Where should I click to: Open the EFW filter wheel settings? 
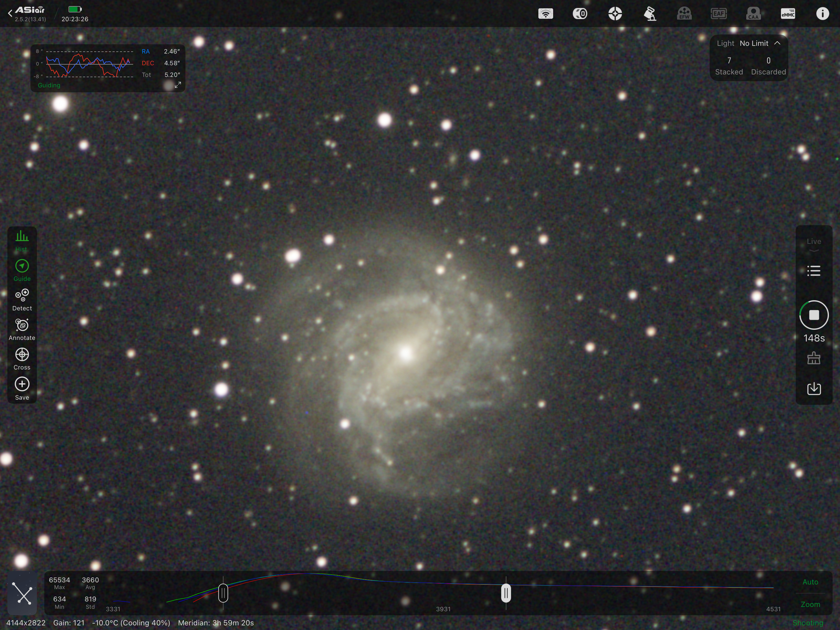coord(684,14)
